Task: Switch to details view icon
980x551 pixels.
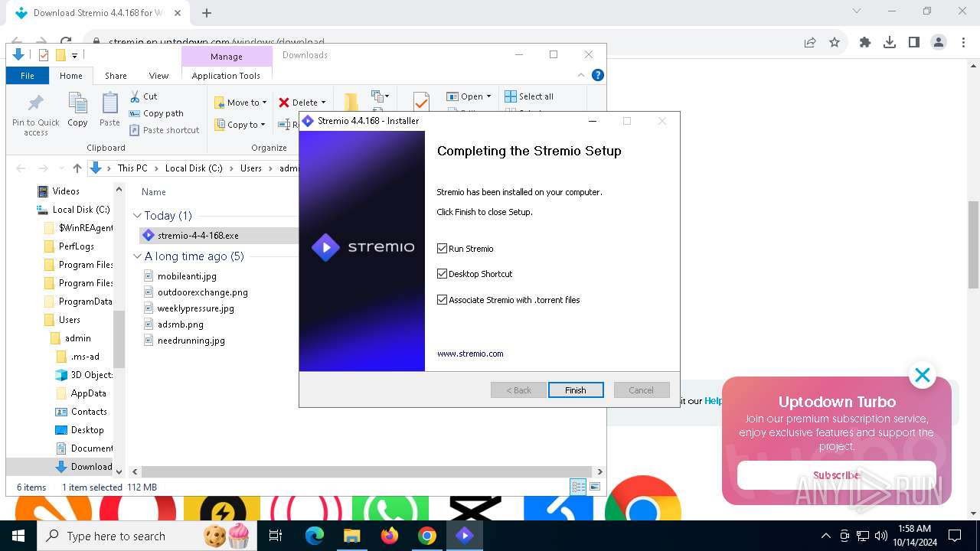Action: pos(579,487)
